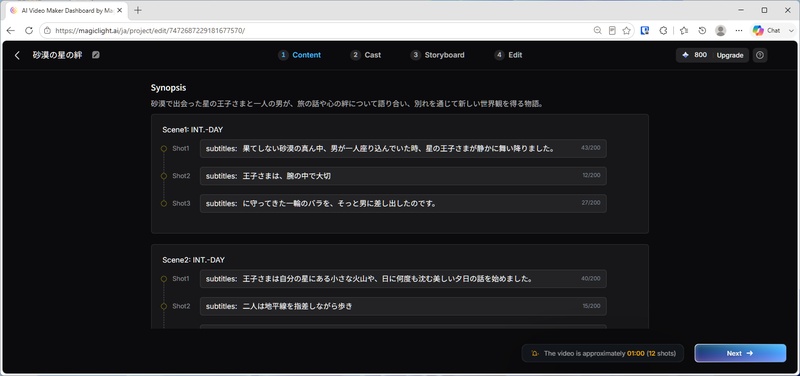800x376 pixels.
Task: Edit Scene1 Shot3 subtitles field
Action: tap(403, 204)
